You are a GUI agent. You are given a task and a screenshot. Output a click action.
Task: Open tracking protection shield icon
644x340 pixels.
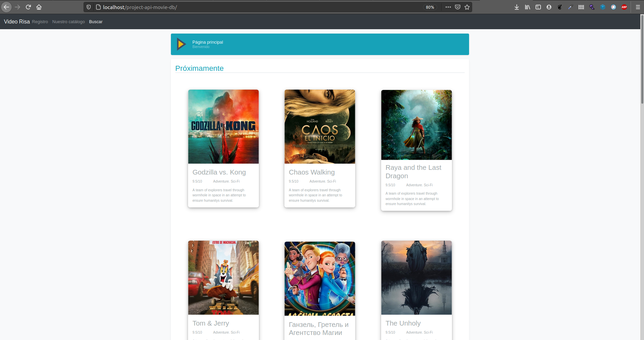[89, 7]
